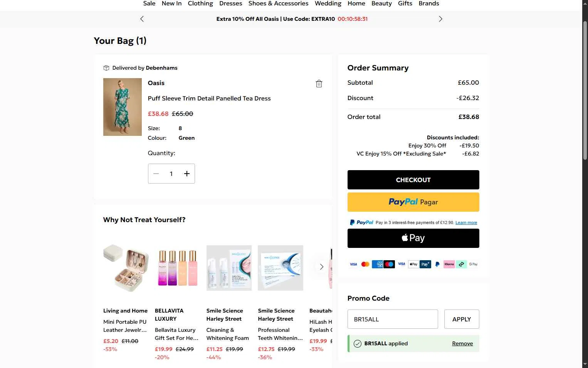Click the Google Pay payment icon
This screenshot has height=368, width=588.
[x=473, y=264]
